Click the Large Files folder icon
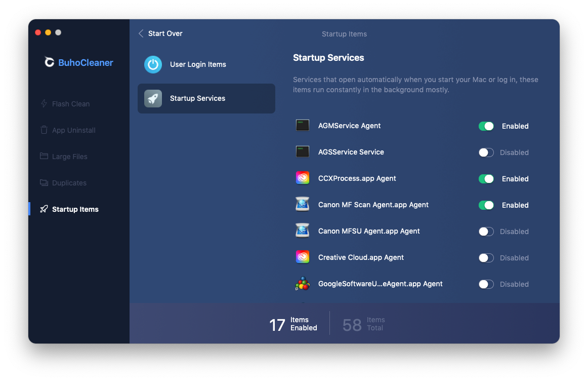This screenshot has width=588, height=381. 44,156
